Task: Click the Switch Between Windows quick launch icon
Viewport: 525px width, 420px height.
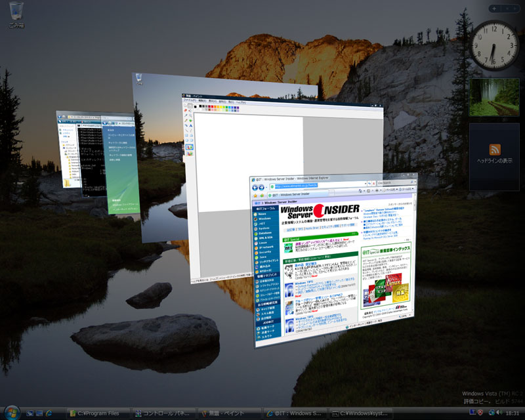Action: coord(39,413)
